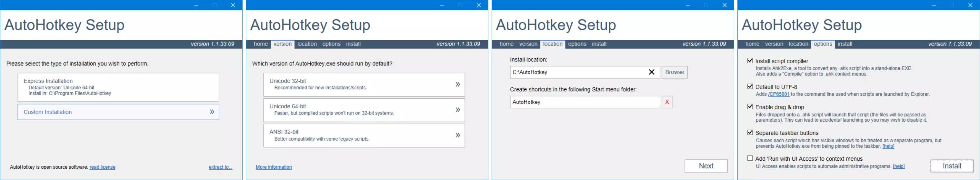Toggle Default to UTF-8 checkbox
The width and height of the screenshot is (980, 180).
click(x=750, y=86)
